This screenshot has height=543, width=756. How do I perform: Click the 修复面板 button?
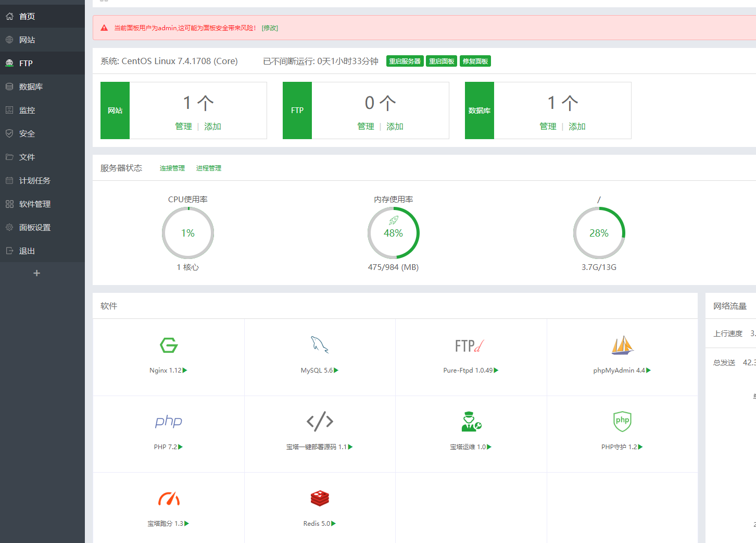[x=475, y=61]
